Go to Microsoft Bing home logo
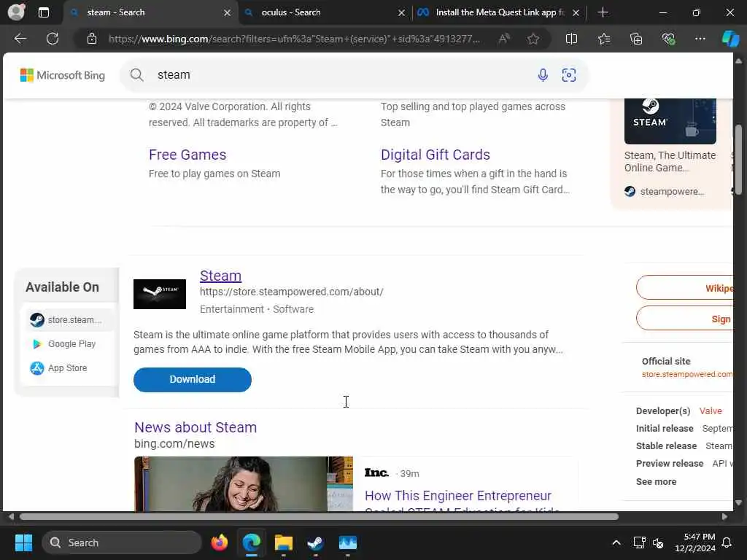Screen dimensions: 747x560 point(63,75)
